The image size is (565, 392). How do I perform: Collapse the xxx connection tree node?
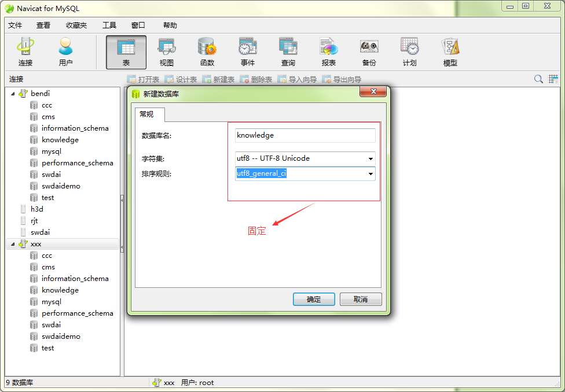click(13, 244)
